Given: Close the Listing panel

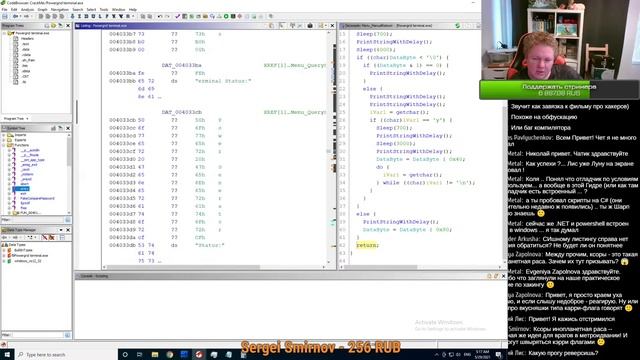Looking at the screenshot, I should (x=332, y=26).
